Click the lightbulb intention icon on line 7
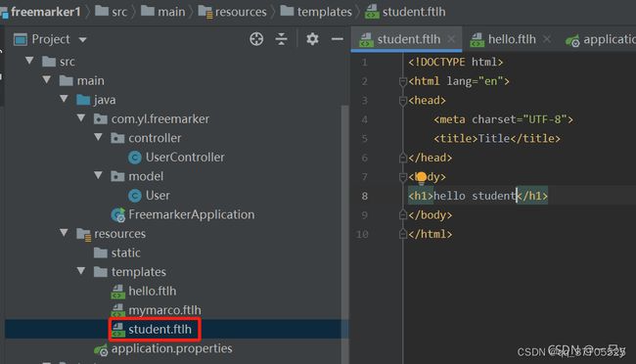 coord(422,177)
